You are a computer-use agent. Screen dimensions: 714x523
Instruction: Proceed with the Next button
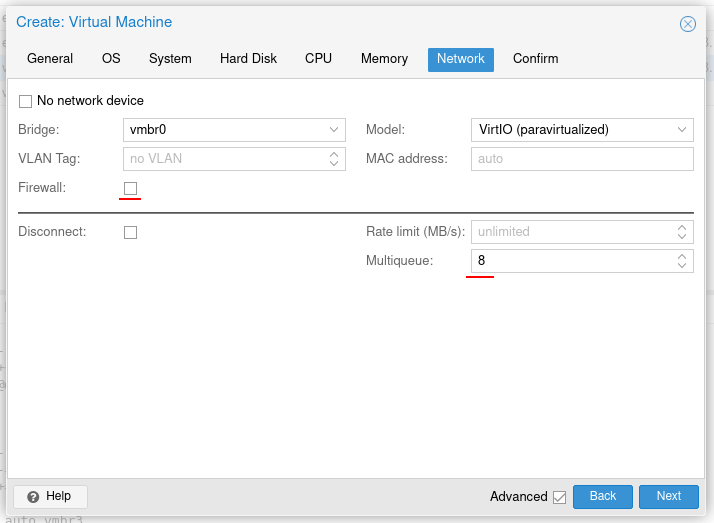tap(668, 496)
